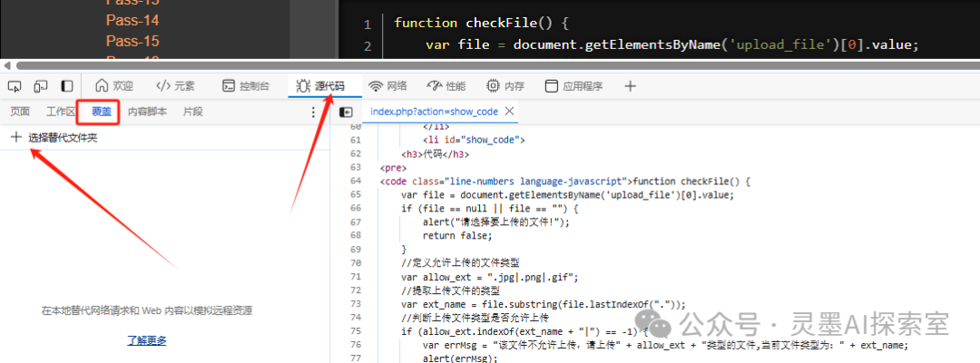Image resolution: width=980 pixels, height=363 pixels.
Task: Select the index.php?action=show_code editor tab
Action: (x=434, y=112)
